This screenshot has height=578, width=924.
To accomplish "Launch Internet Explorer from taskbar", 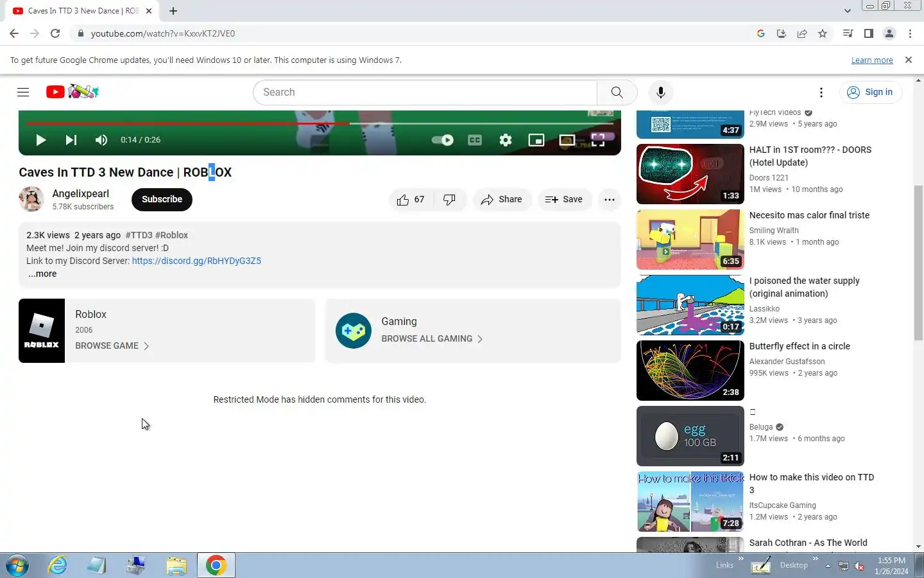I will pyautogui.click(x=58, y=566).
